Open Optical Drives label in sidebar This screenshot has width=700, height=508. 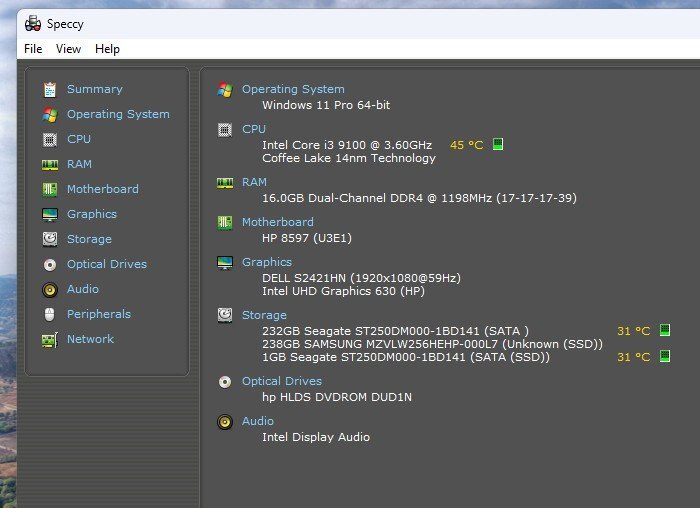tap(107, 264)
